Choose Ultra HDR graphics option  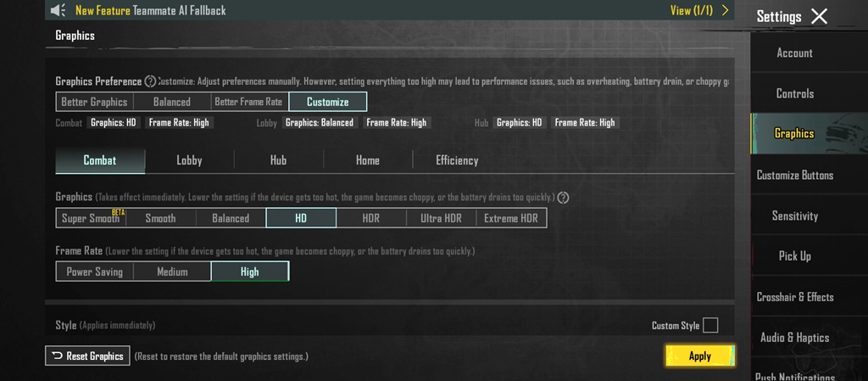(441, 218)
